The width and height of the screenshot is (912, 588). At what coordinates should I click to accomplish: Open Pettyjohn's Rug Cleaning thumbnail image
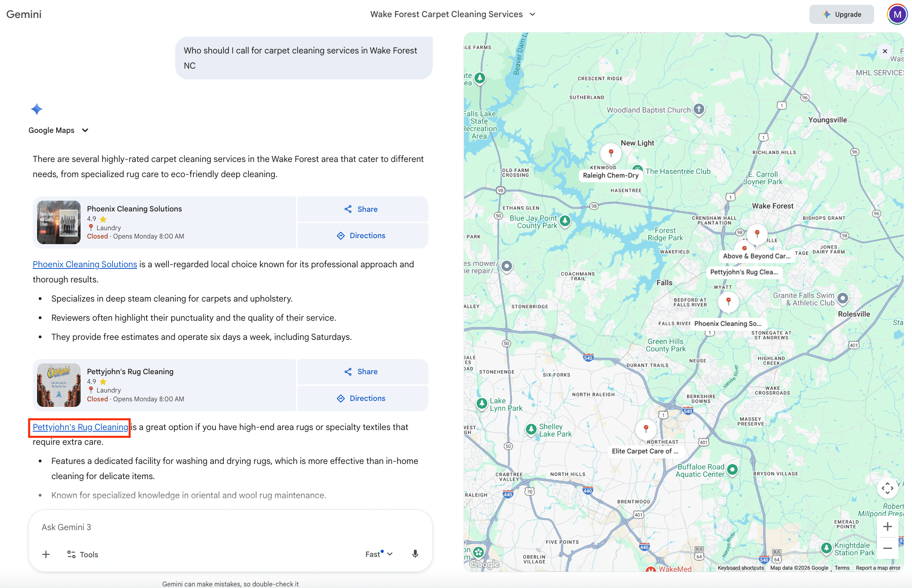[59, 385]
